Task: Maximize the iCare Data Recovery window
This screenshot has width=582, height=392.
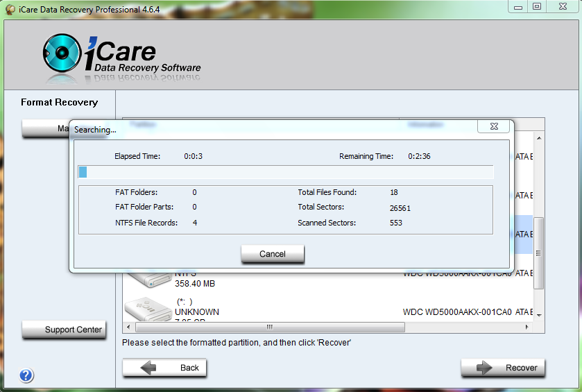Action: [x=537, y=7]
